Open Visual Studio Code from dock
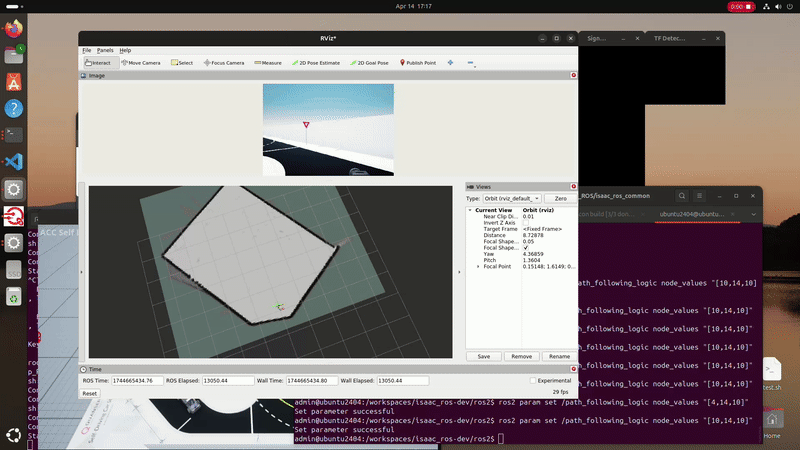Viewport: 800px width, 450px height. click(x=14, y=161)
